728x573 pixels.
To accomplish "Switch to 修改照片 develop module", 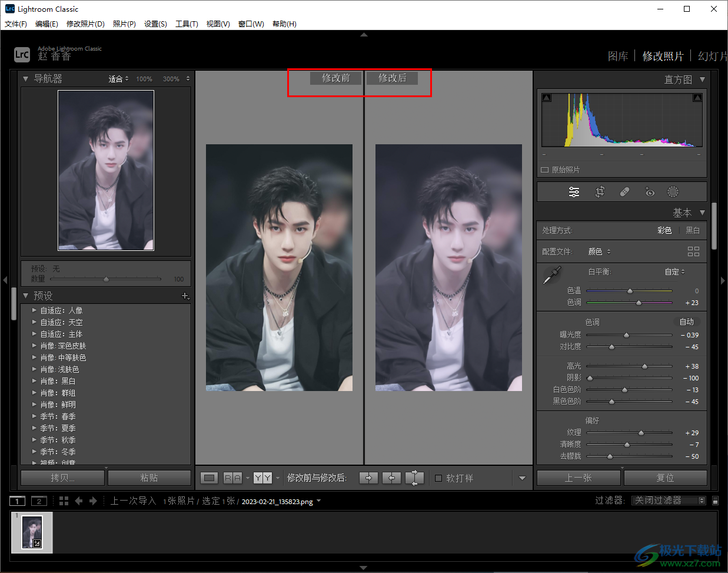I will click(x=663, y=56).
